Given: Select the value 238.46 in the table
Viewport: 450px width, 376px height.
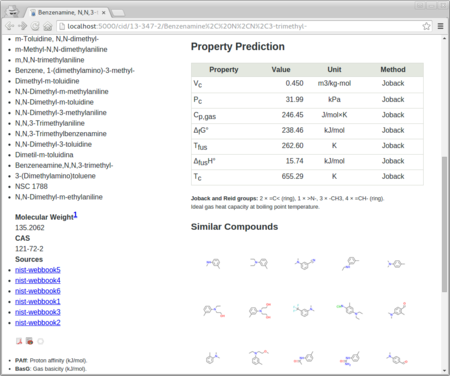Looking at the screenshot, I should 292,130.
